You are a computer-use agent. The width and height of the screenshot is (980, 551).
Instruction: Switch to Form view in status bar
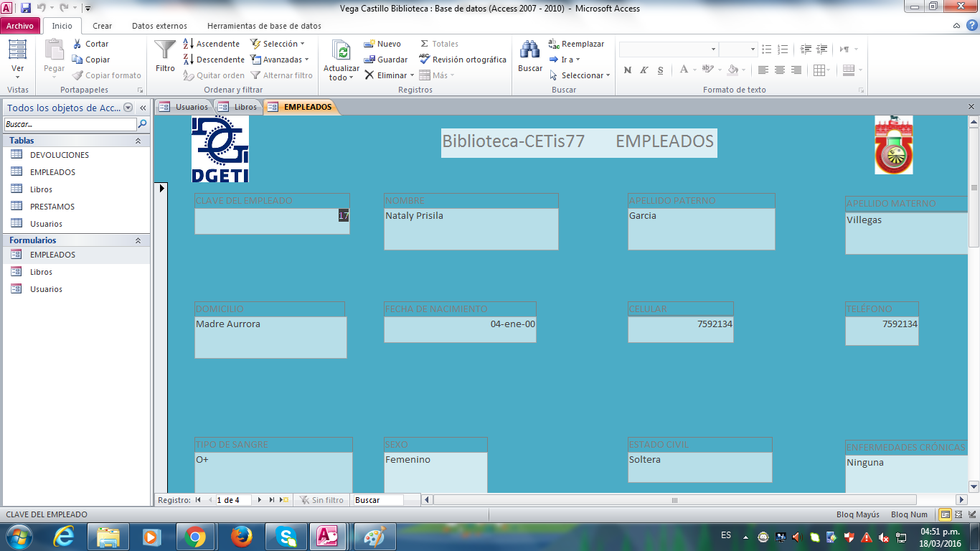click(946, 514)
